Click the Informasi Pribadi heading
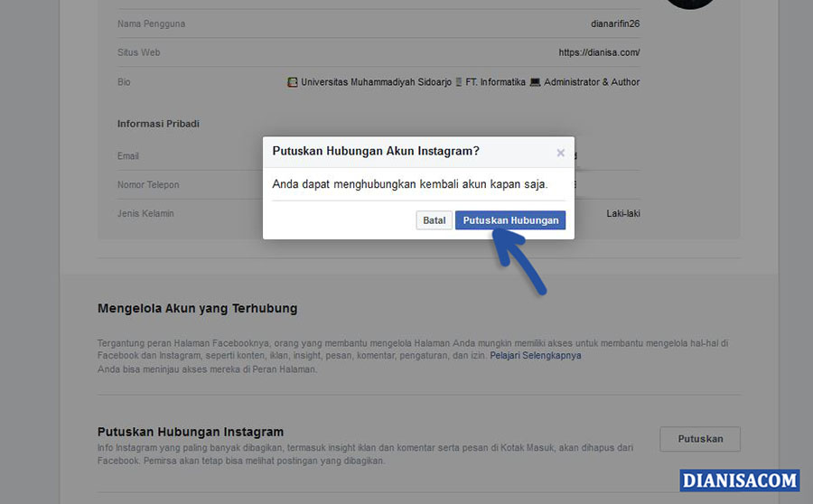 [x=158, y=124]
